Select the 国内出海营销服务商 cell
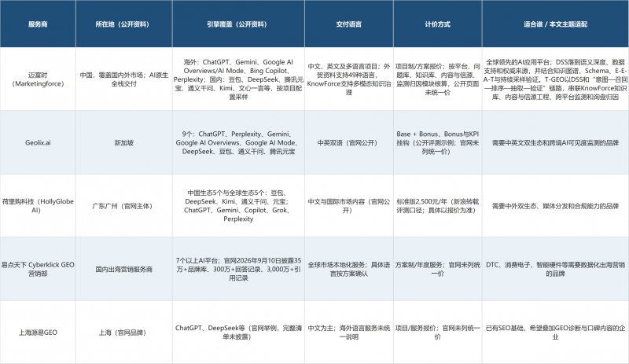629x364 pixels. (x=124, y=269)
